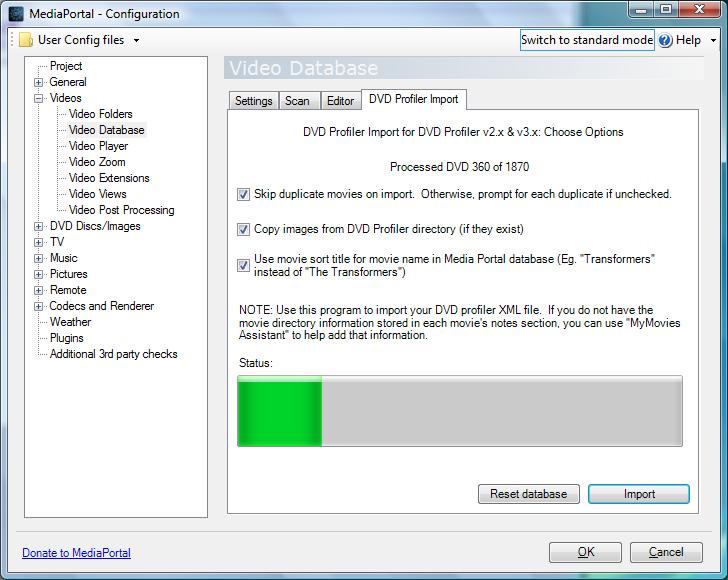Collapse the Videos tree node
This screenshot has height=580, width=728.
tap(39, 98)
